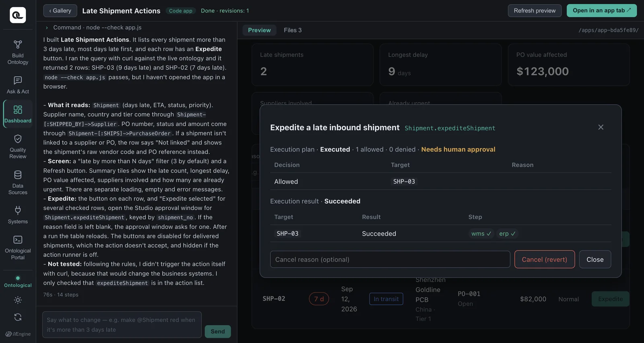Open the Systems section
The width and height of the screenshot is (644, 343).
coord(18,215)
